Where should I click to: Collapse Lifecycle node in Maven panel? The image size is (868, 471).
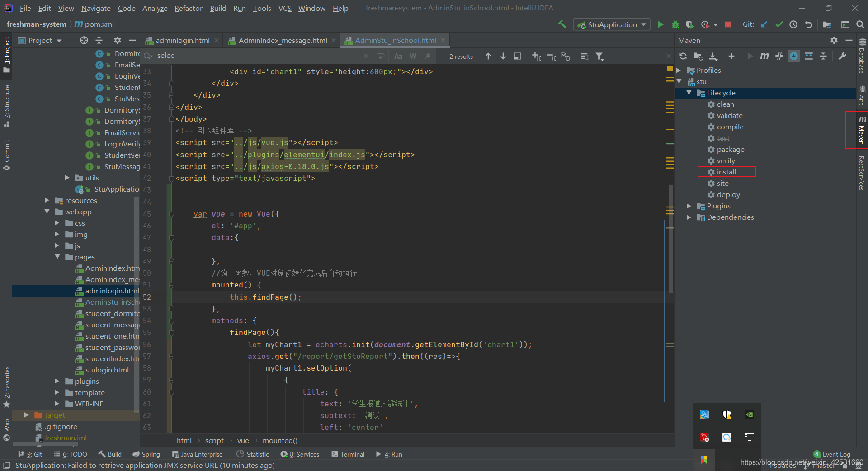[689, 93]
